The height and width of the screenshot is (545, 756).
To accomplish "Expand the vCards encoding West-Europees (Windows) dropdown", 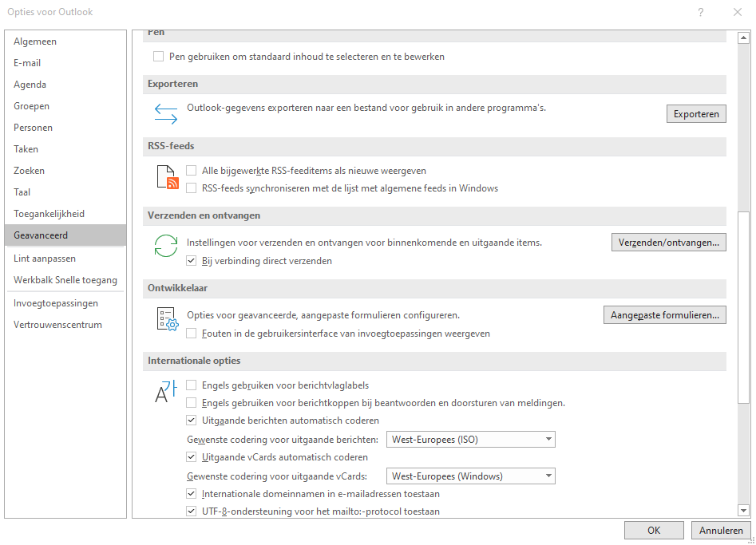I will point(471,476).
